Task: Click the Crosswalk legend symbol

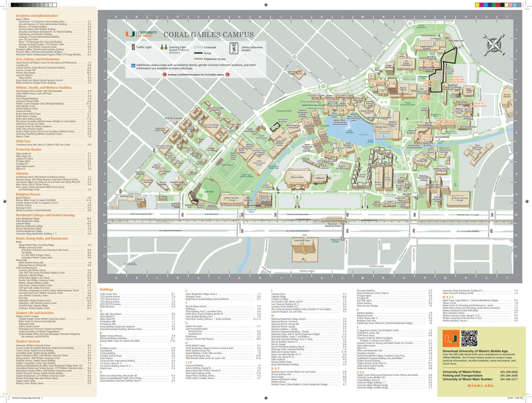Action: coord(198,46)
